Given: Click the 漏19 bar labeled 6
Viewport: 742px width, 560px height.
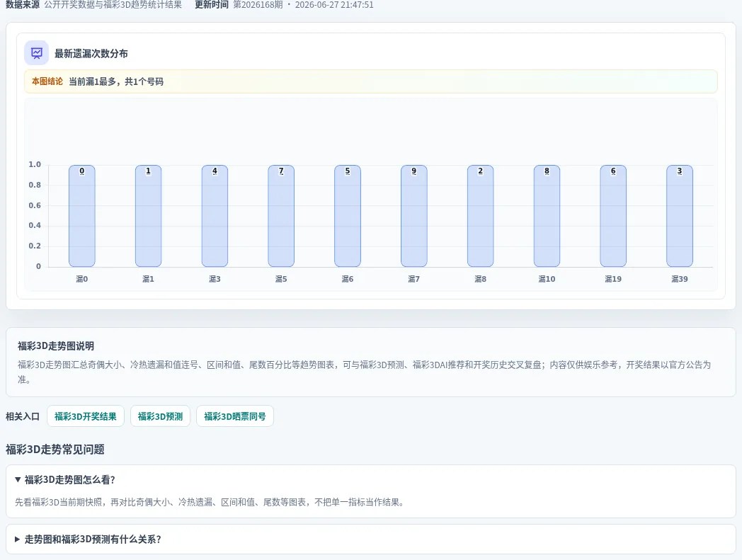Looking at the screenshot, I should pos(613,216).
